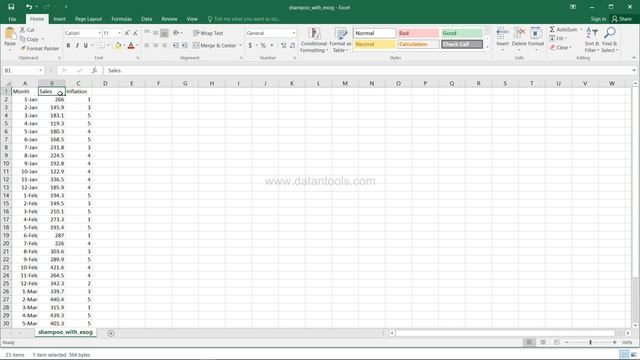The image size is (640, 360).
Task: Toggle Underline formatting
Action: tap(86, 45)
